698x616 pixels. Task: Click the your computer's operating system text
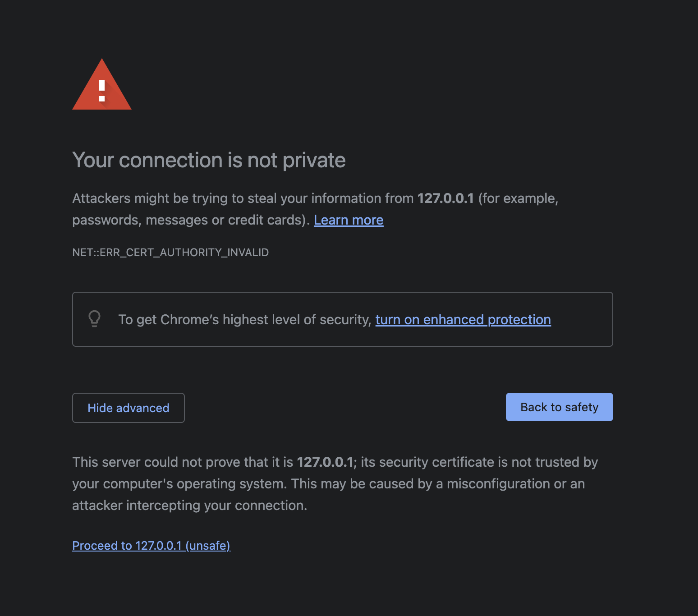179,484
